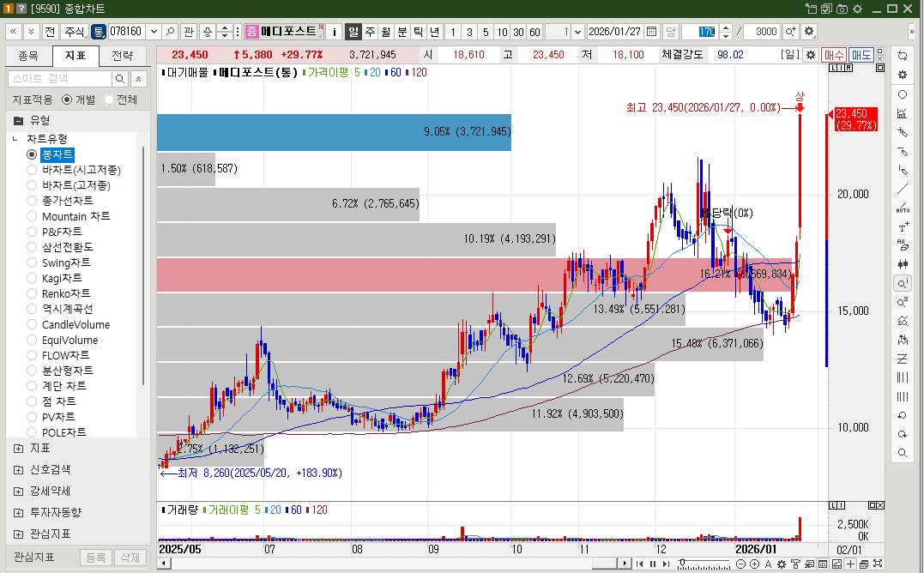
Task: Open the gear settings beside [일] label
Action: point(810,55)
